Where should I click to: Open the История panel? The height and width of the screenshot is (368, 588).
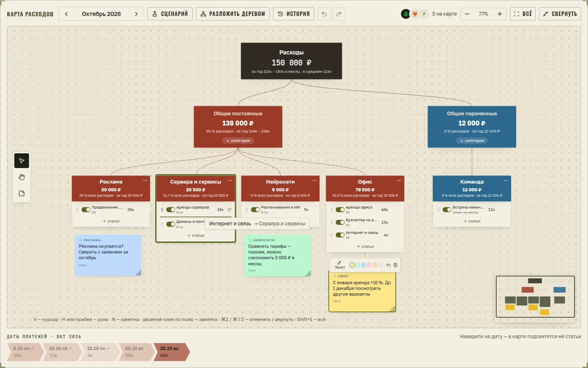(294, 14)
